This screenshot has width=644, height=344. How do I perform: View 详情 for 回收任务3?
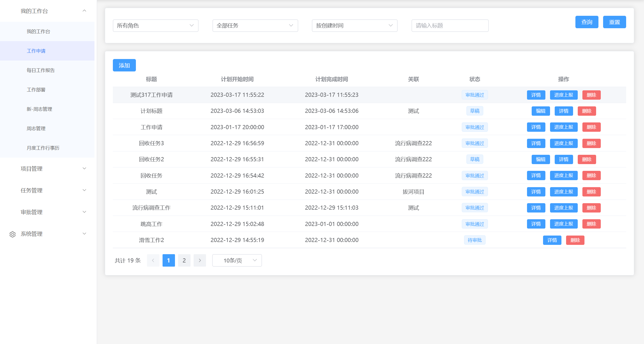pos(536,143)
